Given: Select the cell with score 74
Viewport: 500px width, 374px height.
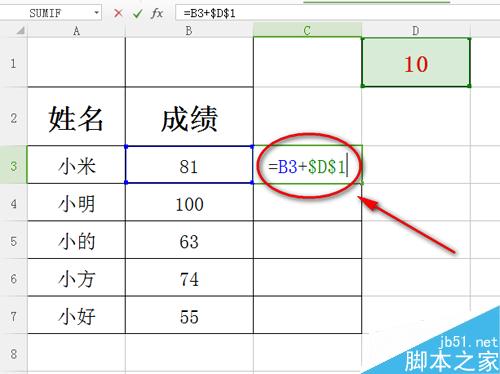Looking at the screenshot, I should [189, 277].
